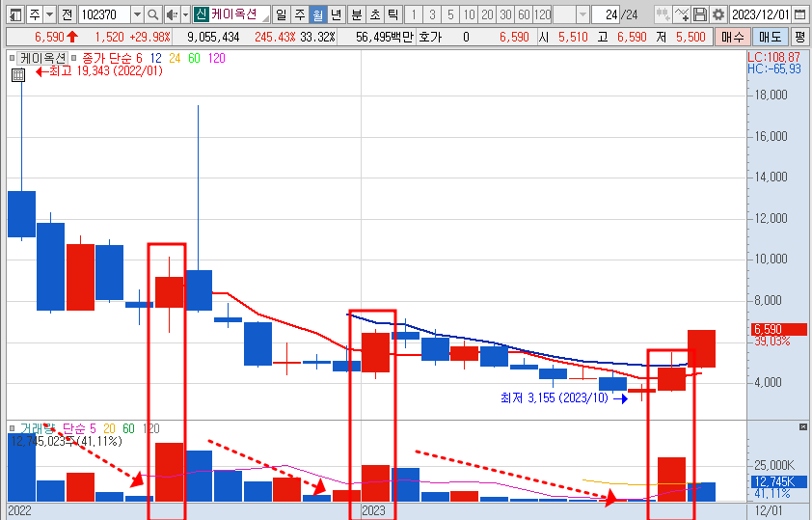Open candle chart compare icon

click(x=663, y=14)
